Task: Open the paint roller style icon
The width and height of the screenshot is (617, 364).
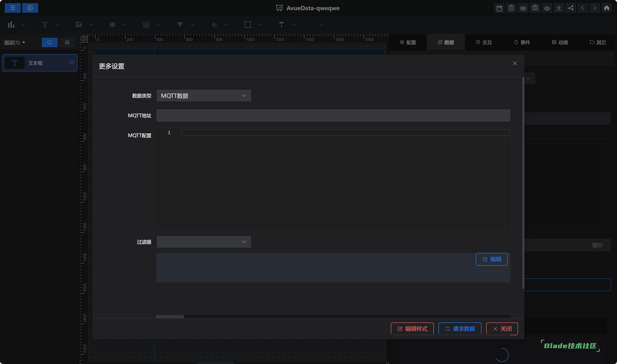Action: coord(281,24)
